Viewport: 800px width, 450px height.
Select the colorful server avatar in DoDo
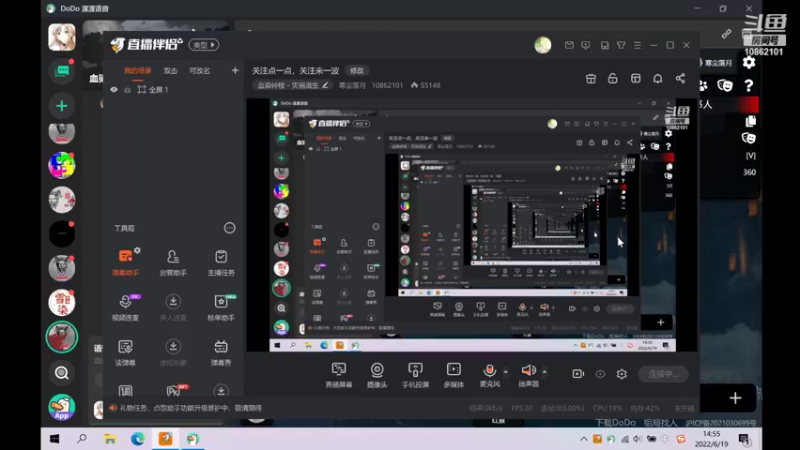[x=62, y=165]
